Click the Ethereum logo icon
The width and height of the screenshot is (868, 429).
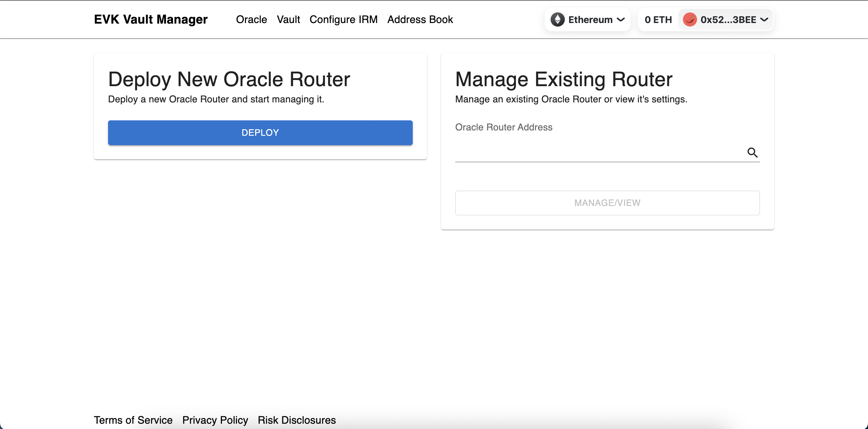click(558, 19)
